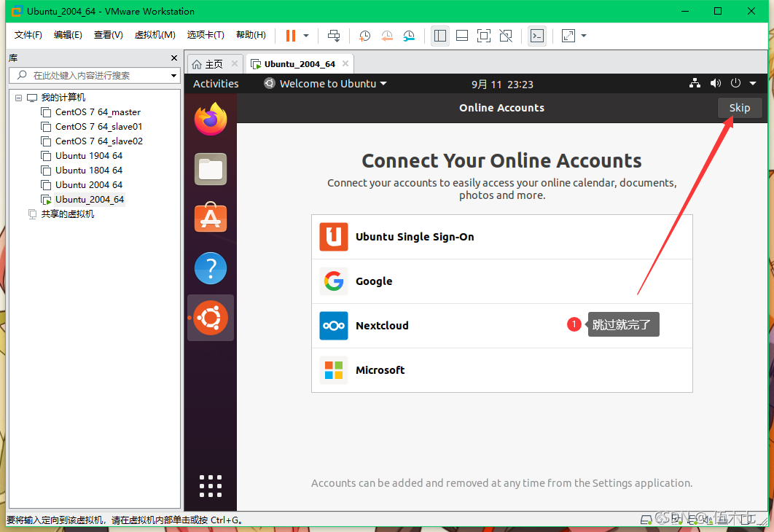Viewport: 774px width, 532px height.
Task: Expand the stretch display dropdown arrow
Action: tap(584, 36)
